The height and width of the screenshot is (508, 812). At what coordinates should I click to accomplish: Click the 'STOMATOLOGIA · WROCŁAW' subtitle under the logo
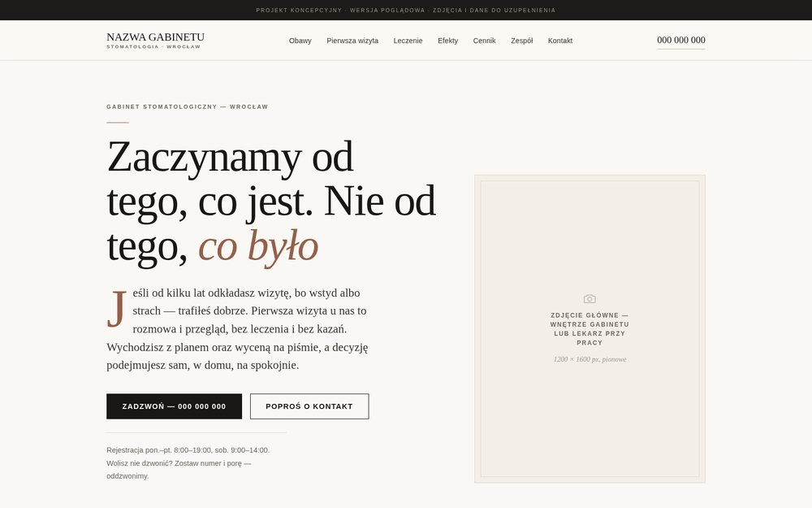(153, 46)
